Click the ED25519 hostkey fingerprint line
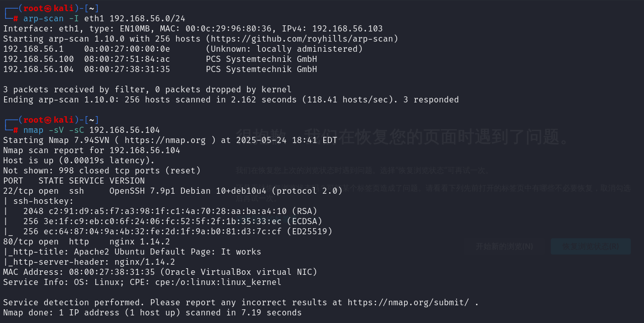Viewport: 644px width, 323px height. click(x=168, y=231)
